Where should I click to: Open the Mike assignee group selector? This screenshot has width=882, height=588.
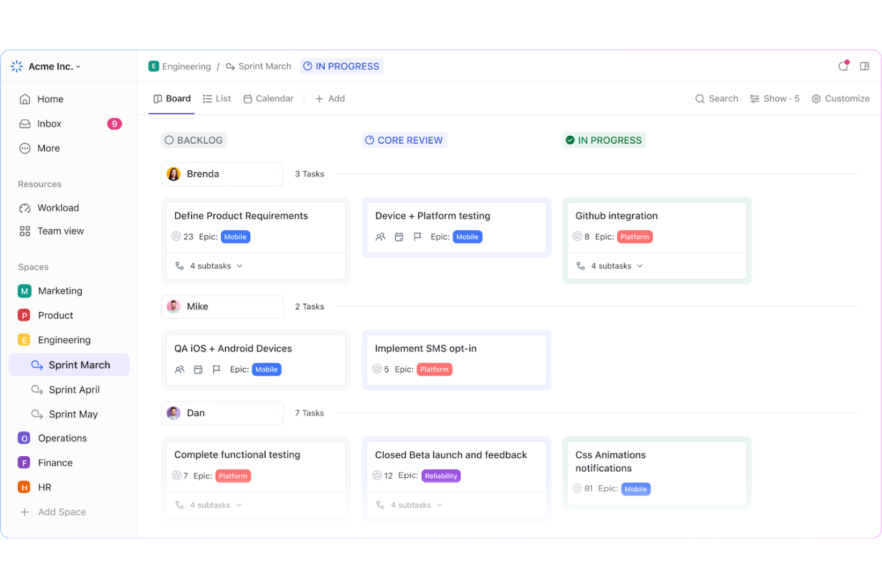click(222, 307)
